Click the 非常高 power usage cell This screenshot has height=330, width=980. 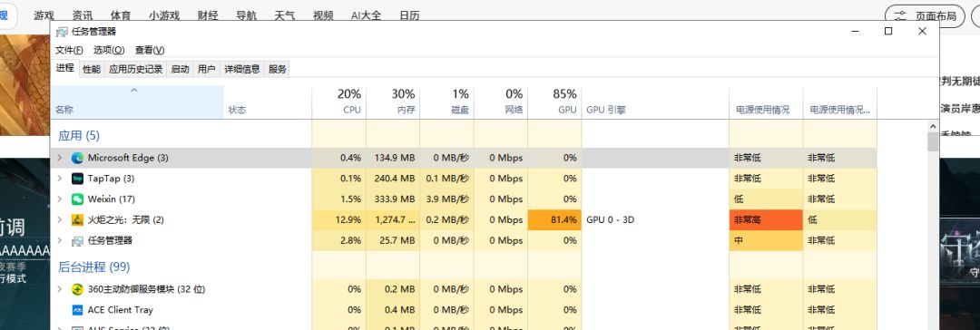click(x=766, y=220)
